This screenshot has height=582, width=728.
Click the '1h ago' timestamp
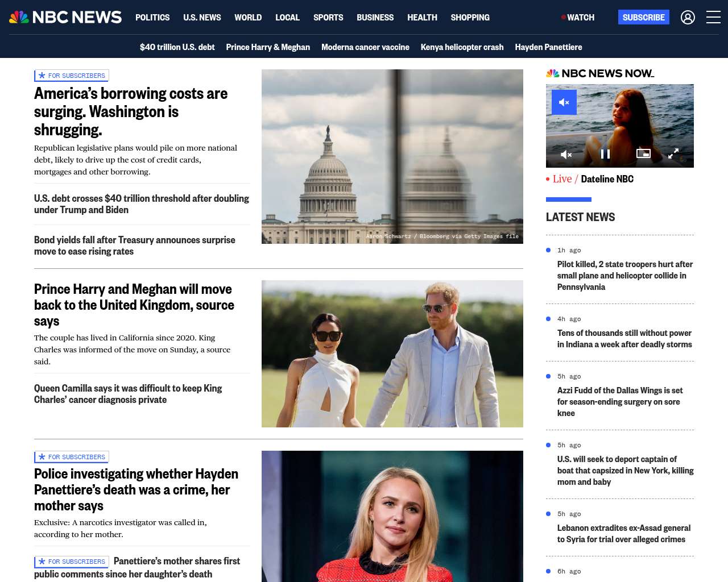click(x=569, y=250)
